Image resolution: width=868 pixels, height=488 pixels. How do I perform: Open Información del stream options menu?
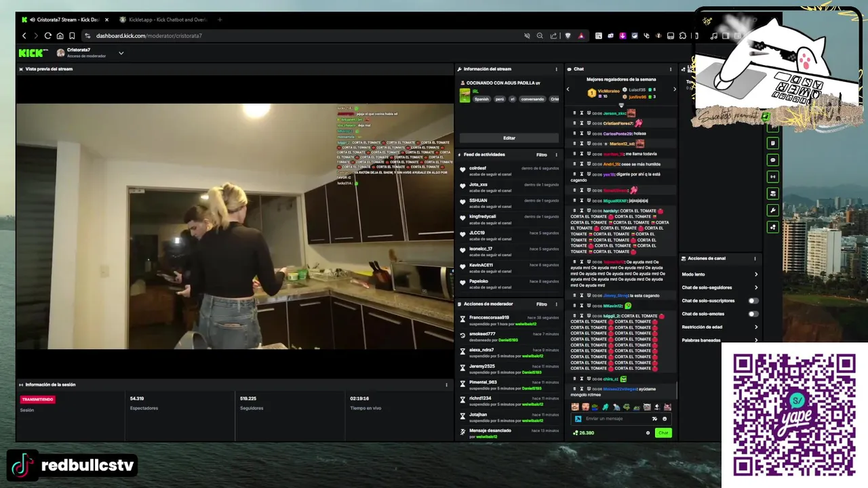coord(557,69)
